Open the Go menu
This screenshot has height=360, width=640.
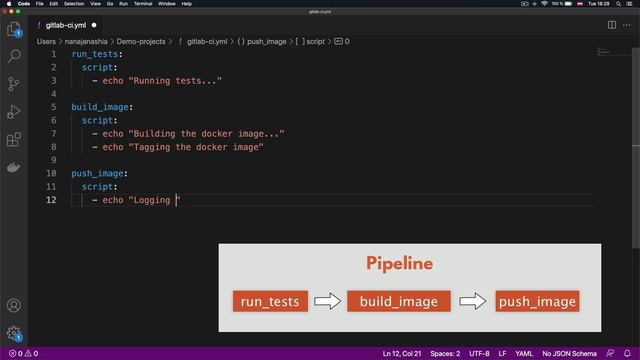pyautogui.click(x=110, y=4)
